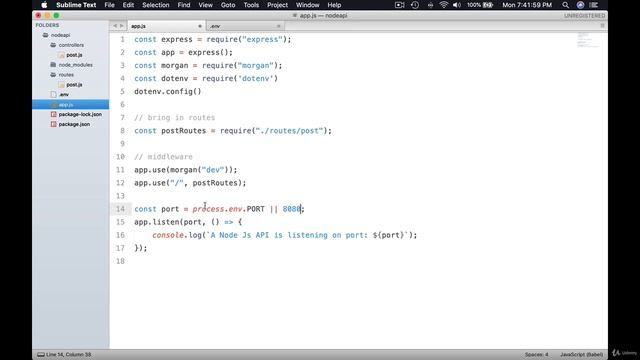Image resolution: width=640 pixels, height=360 pixels.
Task: Open the Window menu
Action: tap(307, 5)
